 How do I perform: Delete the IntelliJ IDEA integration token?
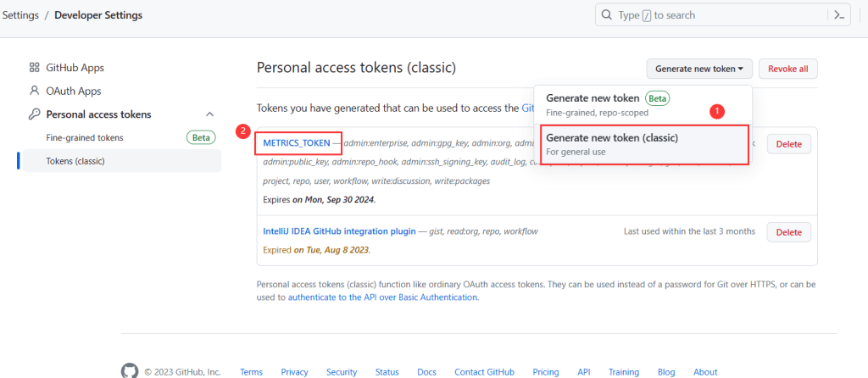coord(788,231)
